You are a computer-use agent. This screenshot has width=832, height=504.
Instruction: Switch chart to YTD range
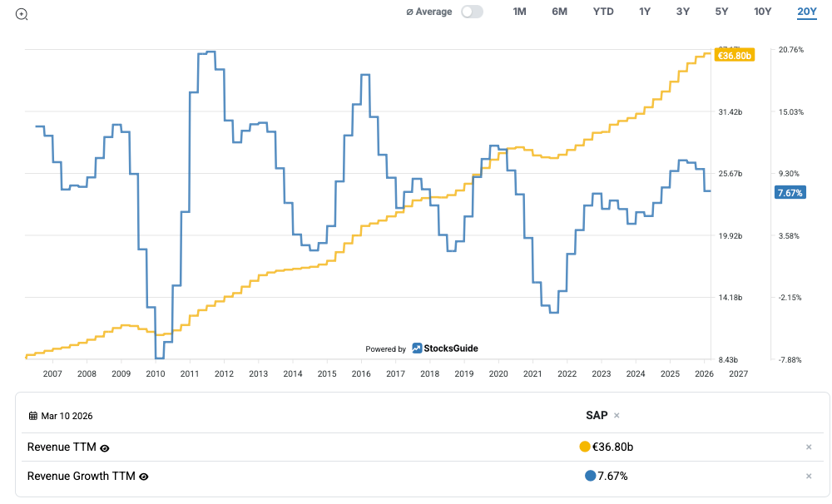pos(603,12)
